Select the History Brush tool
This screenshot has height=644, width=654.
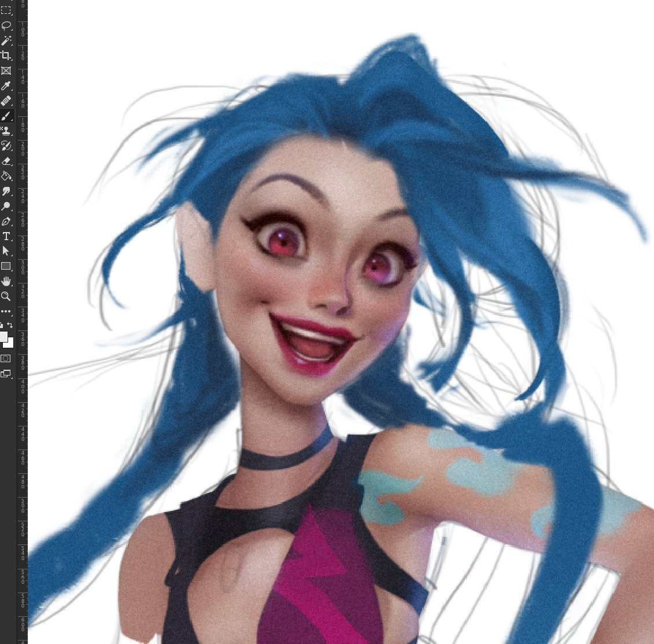click(6, 146)
